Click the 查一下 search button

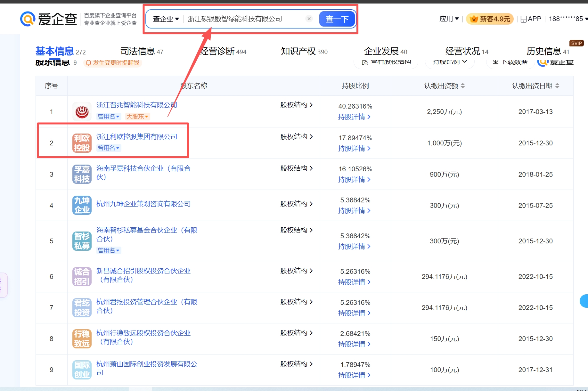click(337, 19)
